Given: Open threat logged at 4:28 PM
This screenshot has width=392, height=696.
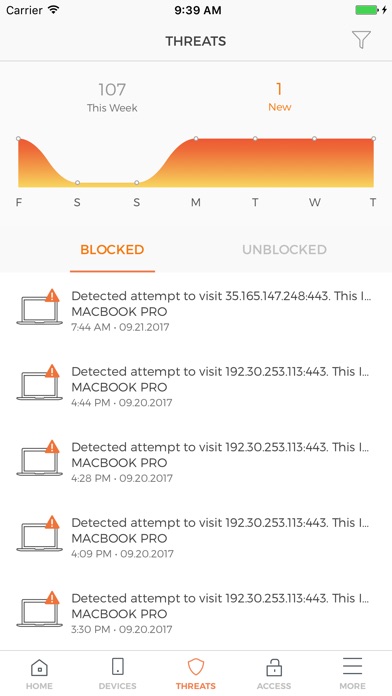Looking at the screenshot, I should pyautogui.click(x=196, y=462).
